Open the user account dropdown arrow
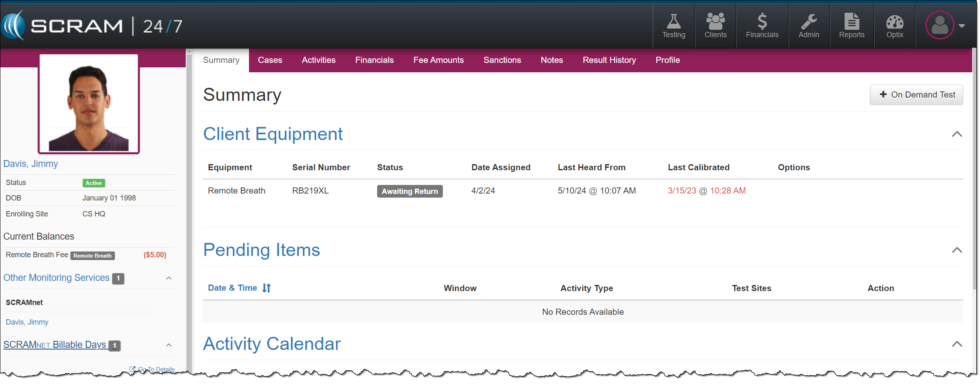980x385 pixels. [962, 26]
